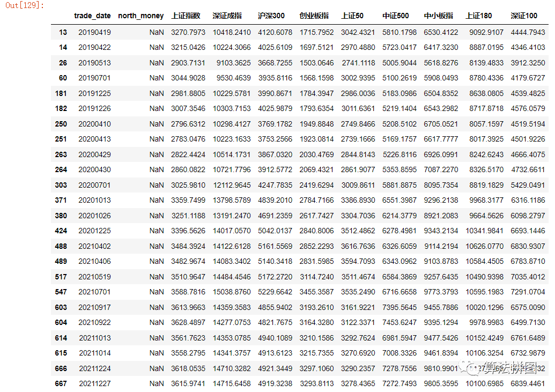Select the value 6830.9307

[x=528, y=247]
